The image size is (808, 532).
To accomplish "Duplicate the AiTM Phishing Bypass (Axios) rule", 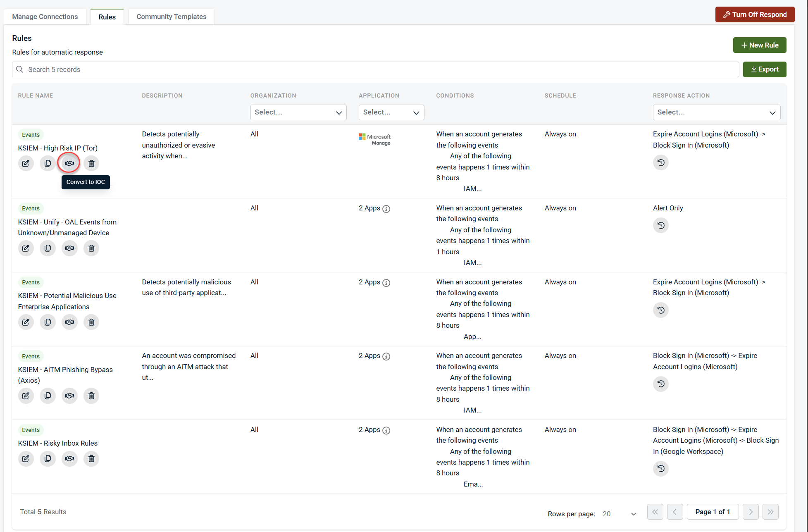I will pos(48,396).
